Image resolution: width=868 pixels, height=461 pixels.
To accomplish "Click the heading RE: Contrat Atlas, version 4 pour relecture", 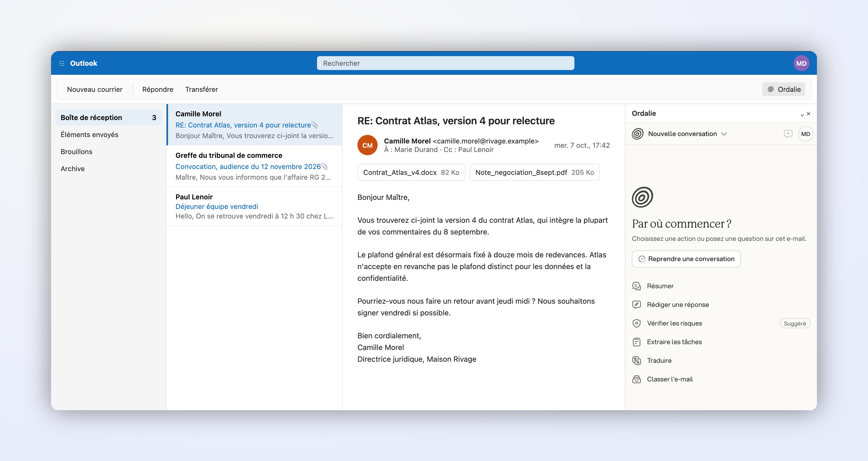I will [x=456, y=121].
